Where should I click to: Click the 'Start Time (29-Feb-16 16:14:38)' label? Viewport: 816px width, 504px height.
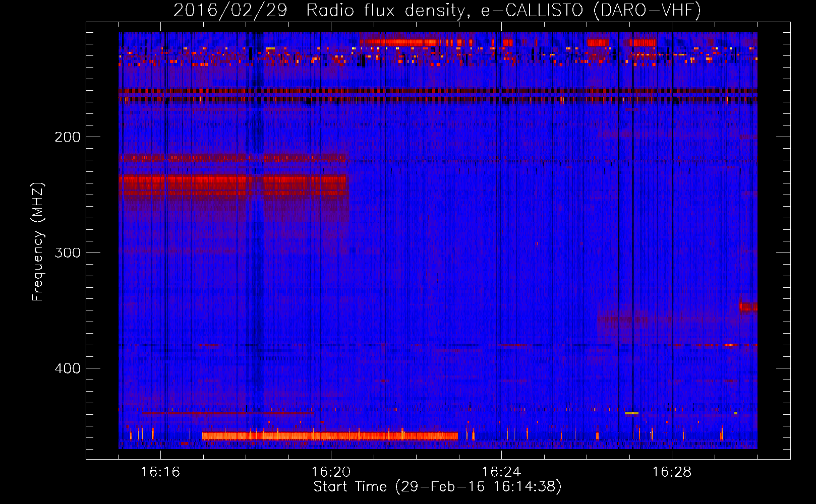[437, 487]
